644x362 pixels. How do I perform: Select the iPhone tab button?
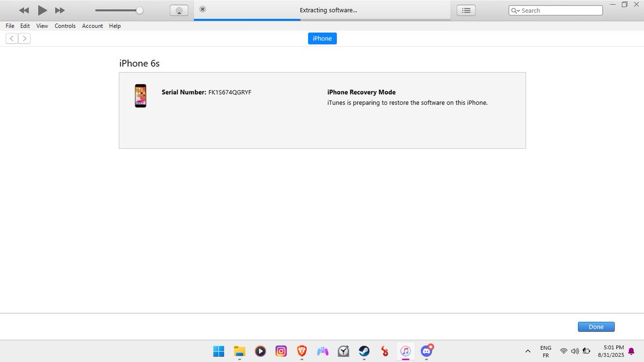pyautogui.click(x=322, y=39)
